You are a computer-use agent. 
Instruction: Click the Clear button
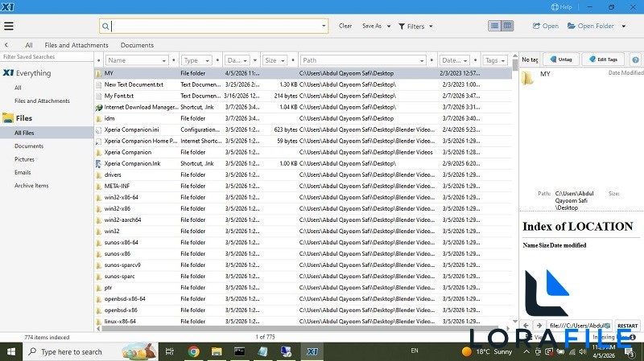tap(345, 26)
